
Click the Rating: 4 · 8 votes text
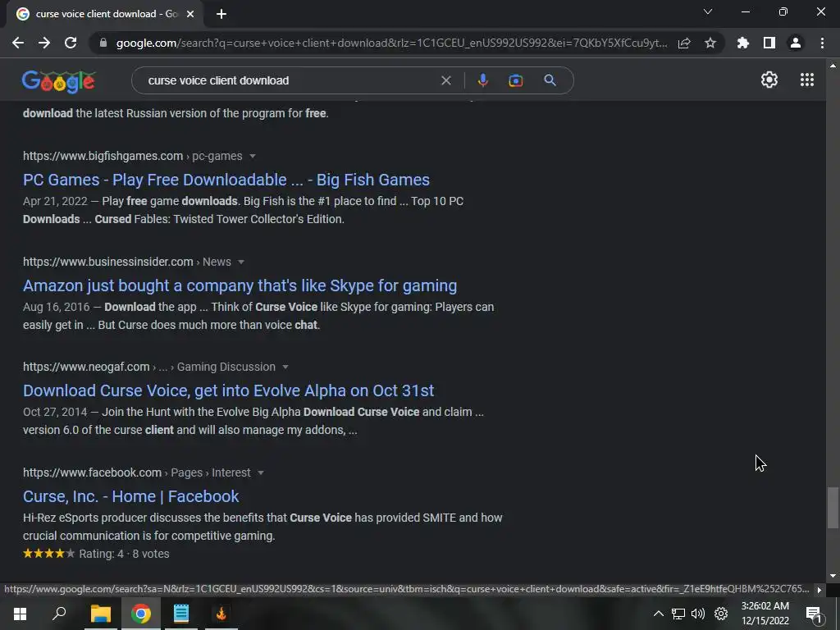click(x=125, y=554)
